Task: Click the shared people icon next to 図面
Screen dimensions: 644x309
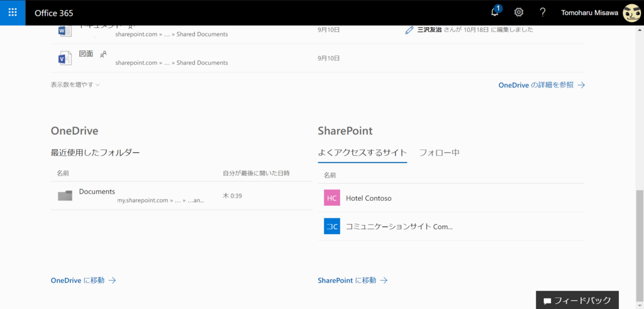Action: [x=104, y=54]
